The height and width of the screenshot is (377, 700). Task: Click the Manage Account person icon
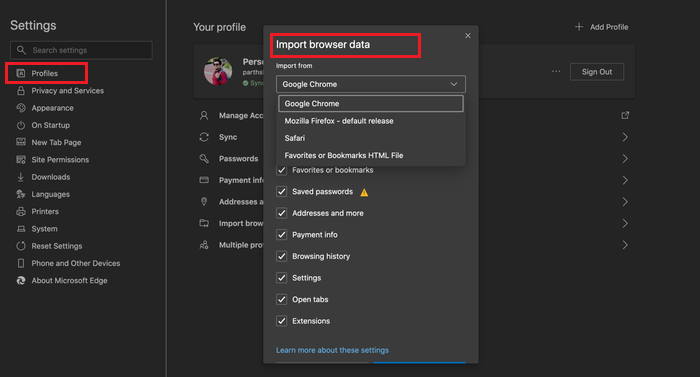point(204,116)
